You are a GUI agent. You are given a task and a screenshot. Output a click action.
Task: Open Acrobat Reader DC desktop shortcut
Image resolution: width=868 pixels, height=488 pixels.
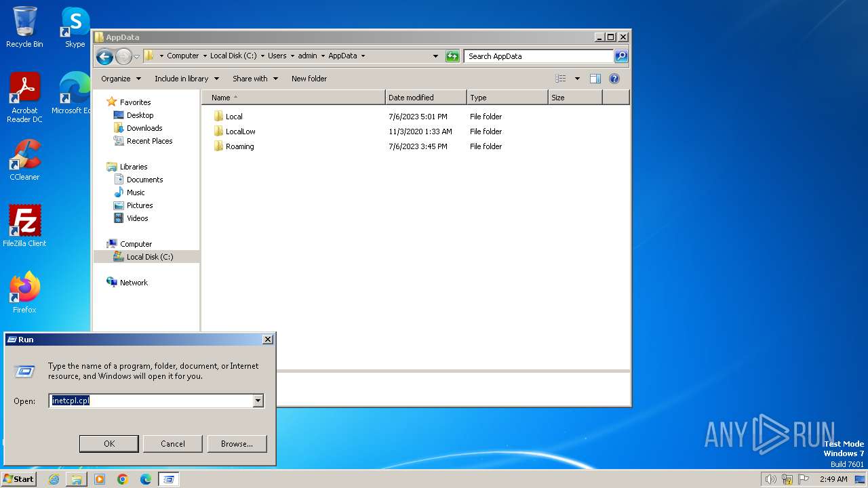tap(24, 98)
